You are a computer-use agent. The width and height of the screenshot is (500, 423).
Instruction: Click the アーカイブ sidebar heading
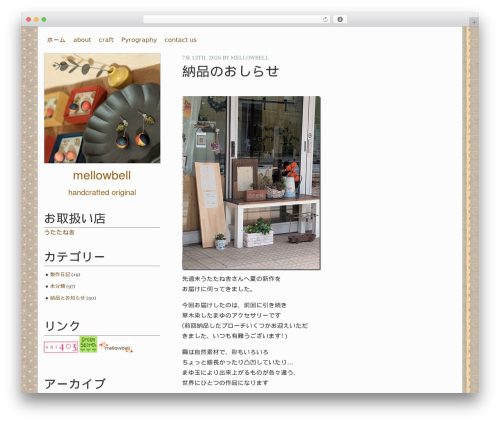point(75,384)
